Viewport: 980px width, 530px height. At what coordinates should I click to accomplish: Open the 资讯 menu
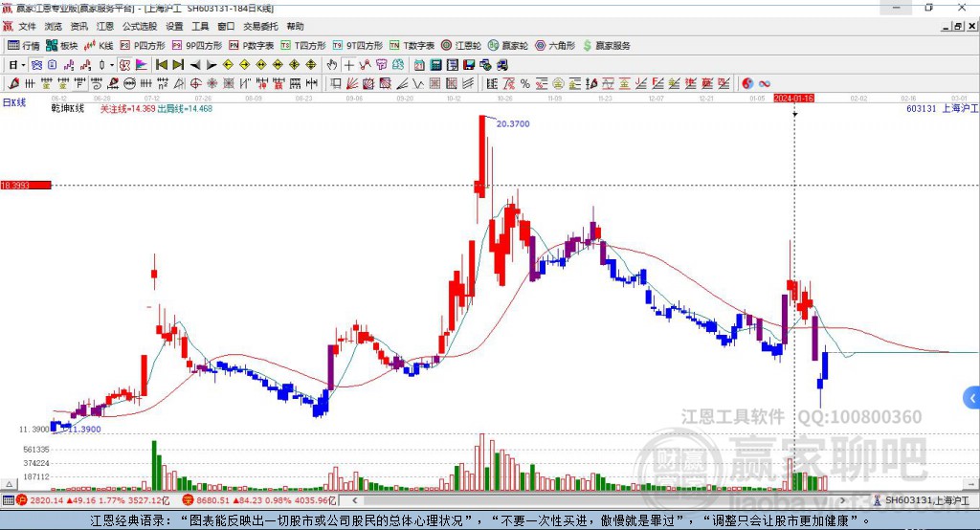(x=78, y=26)
